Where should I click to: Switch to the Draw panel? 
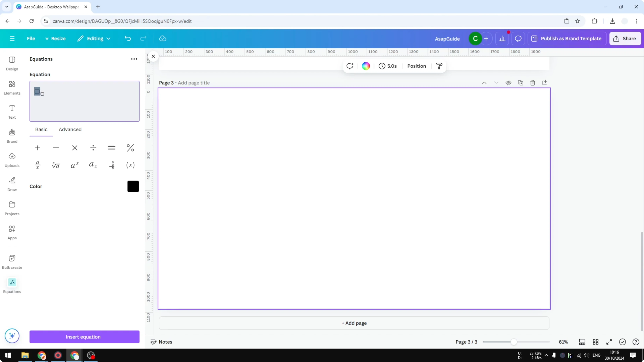(x=12, y=184)
